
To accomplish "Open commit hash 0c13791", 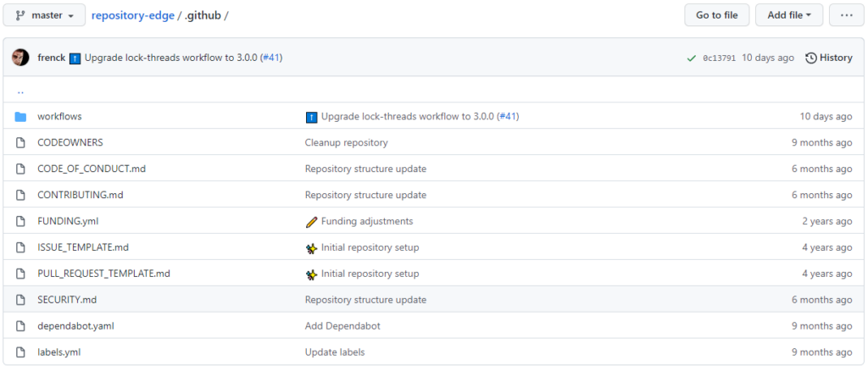I will [x=719, y=58].
